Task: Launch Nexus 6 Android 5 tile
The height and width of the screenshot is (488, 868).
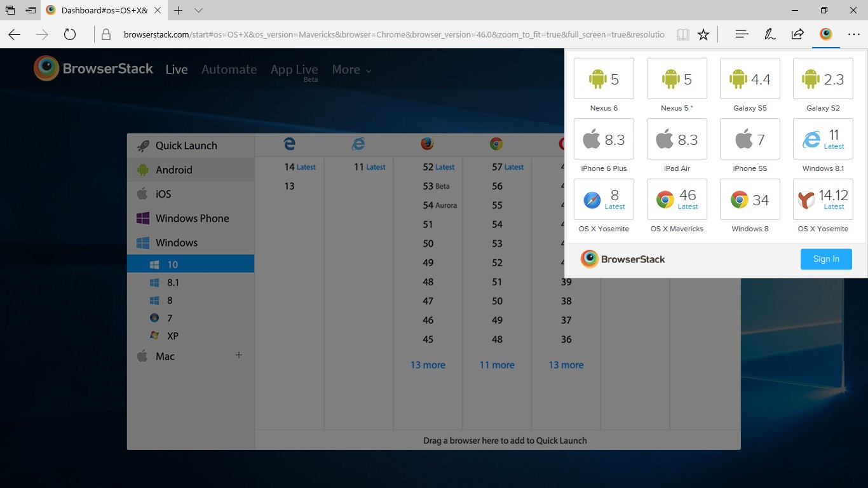Action: (604, 79)
